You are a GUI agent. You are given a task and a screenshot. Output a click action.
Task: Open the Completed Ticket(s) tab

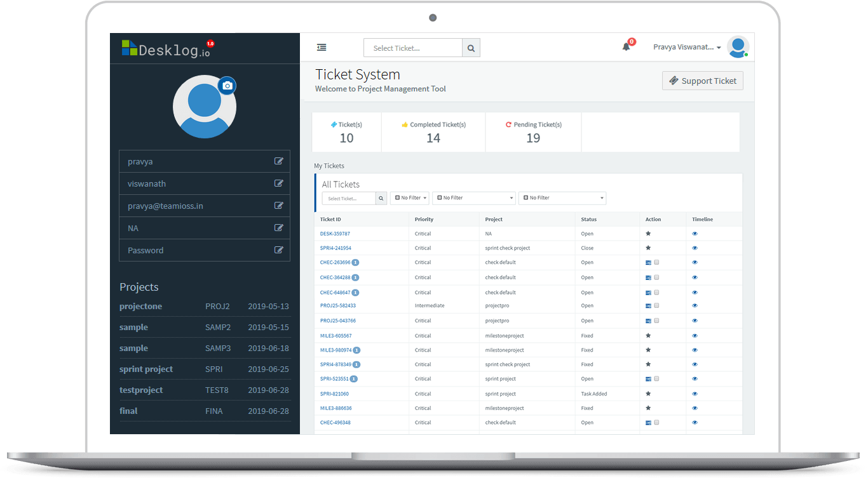(x=433, y=131)
